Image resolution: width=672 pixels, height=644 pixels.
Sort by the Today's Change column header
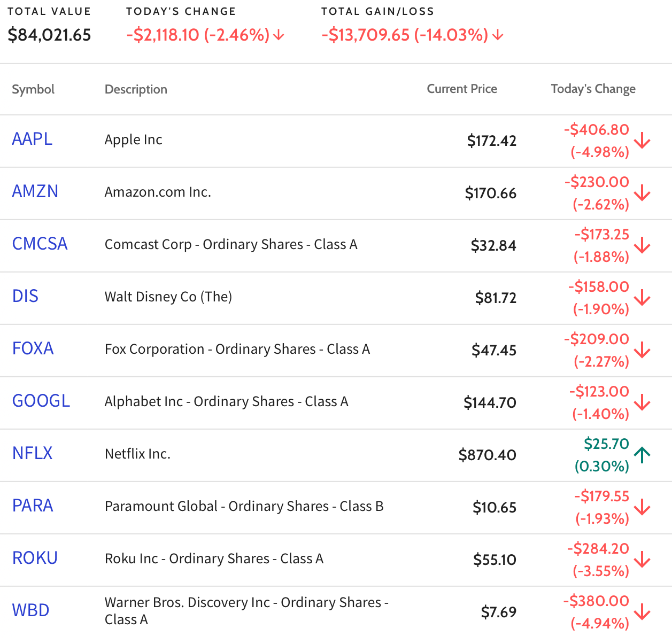593,89
